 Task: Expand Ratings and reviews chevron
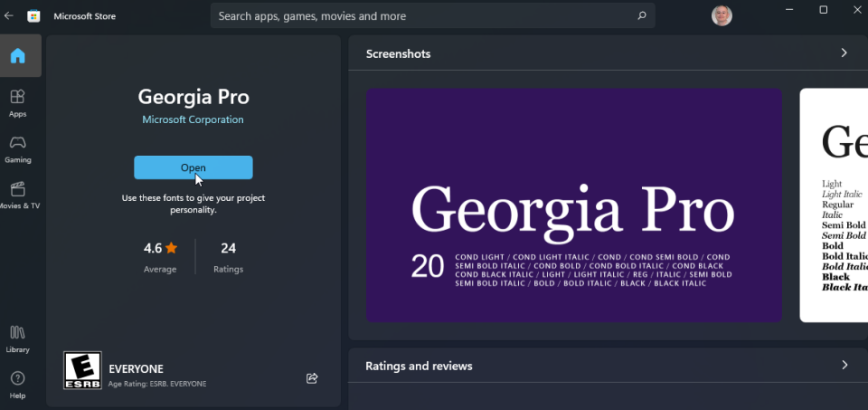click(844, 365)
